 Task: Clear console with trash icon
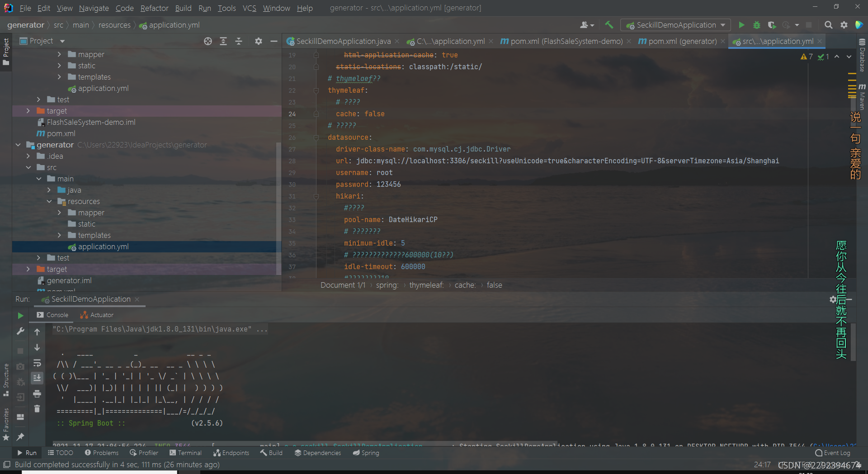coord(37,409)
